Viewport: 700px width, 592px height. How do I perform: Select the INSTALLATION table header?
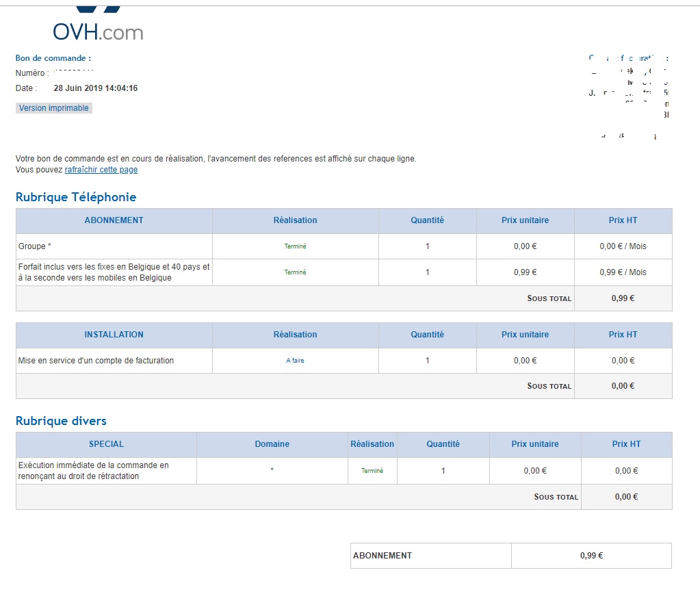(x=114, y=335)
